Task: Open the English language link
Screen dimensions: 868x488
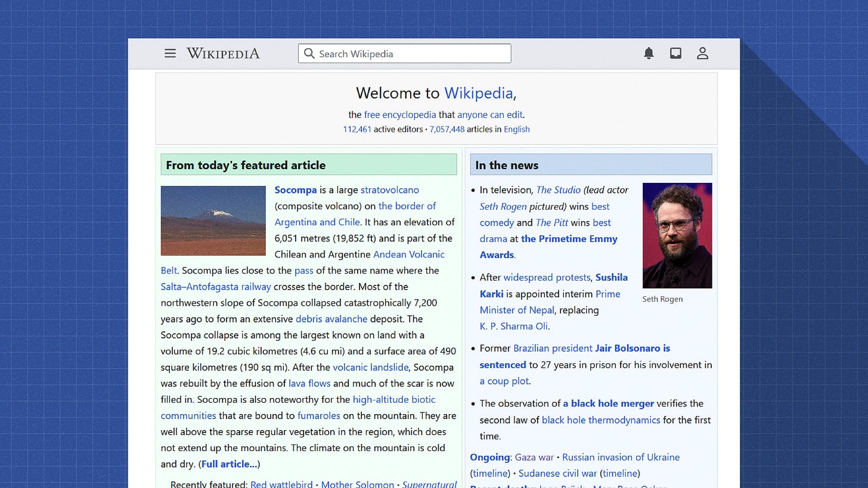Action: 516,129
